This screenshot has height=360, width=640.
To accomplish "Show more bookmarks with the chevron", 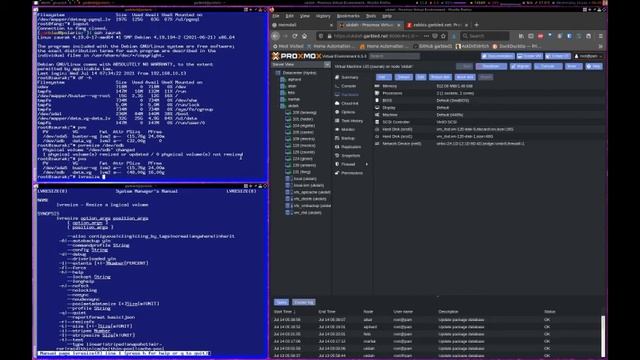I will point(600,46).
